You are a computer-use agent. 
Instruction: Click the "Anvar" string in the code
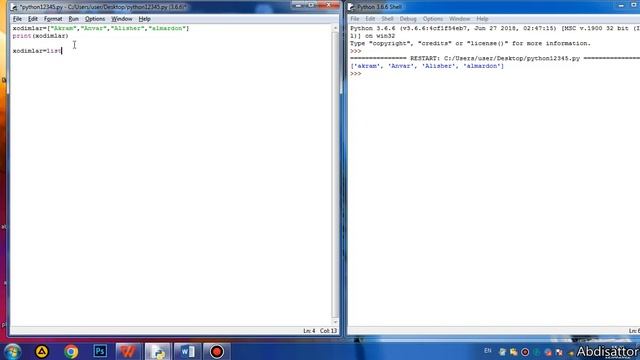[94, 28]
